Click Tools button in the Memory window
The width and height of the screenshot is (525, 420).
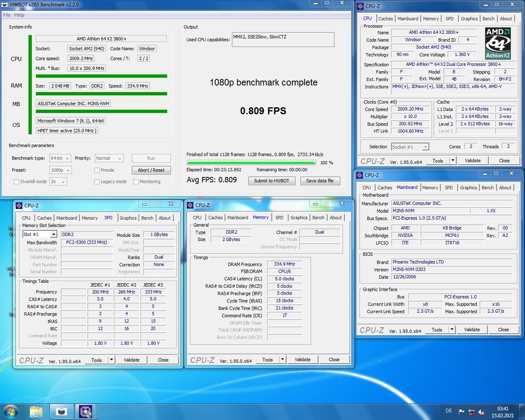[268, 359]
